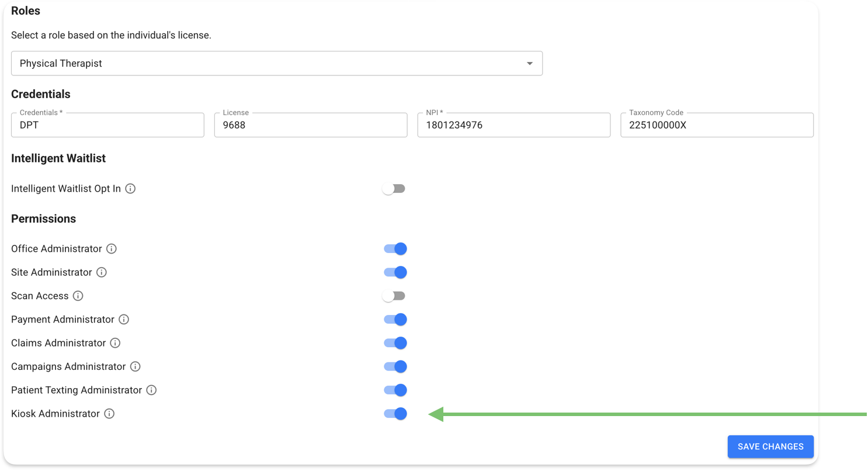The image size is (868, 471).
Task: Click info icon beside Patient Texting Administrator
Action: [151, 390]
